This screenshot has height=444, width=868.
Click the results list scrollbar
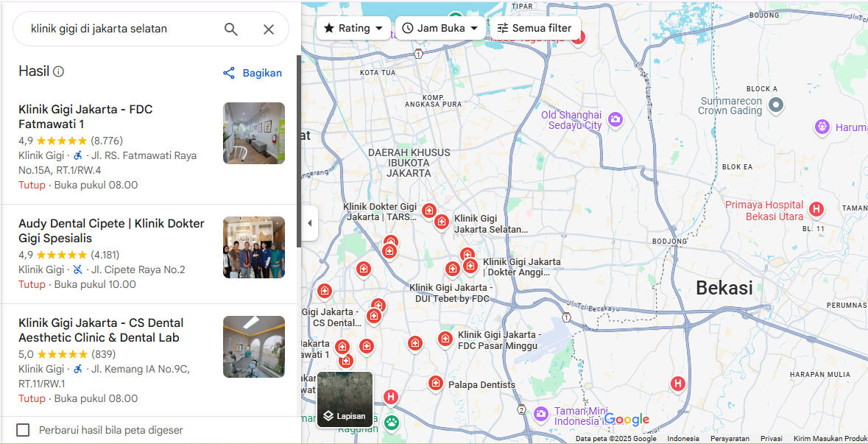(299, 151)
